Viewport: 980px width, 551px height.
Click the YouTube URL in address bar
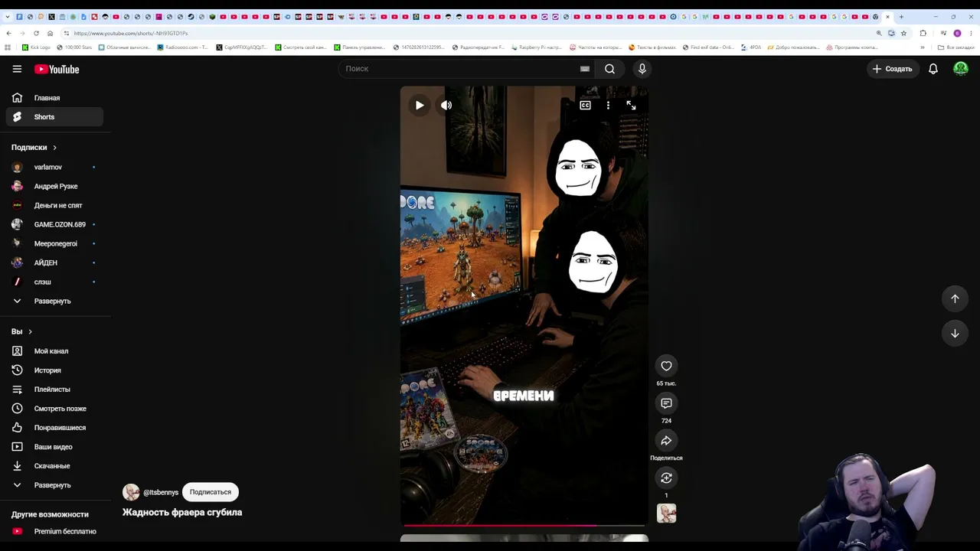pos(131,33)
